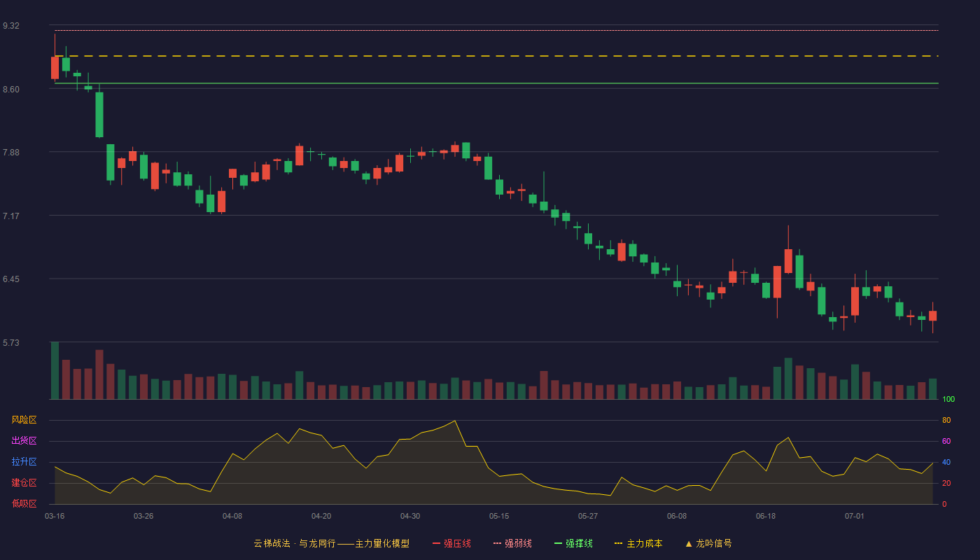Click the 6.45 price axis label
This screenshot has height=560, width=980.
[11, 279]
